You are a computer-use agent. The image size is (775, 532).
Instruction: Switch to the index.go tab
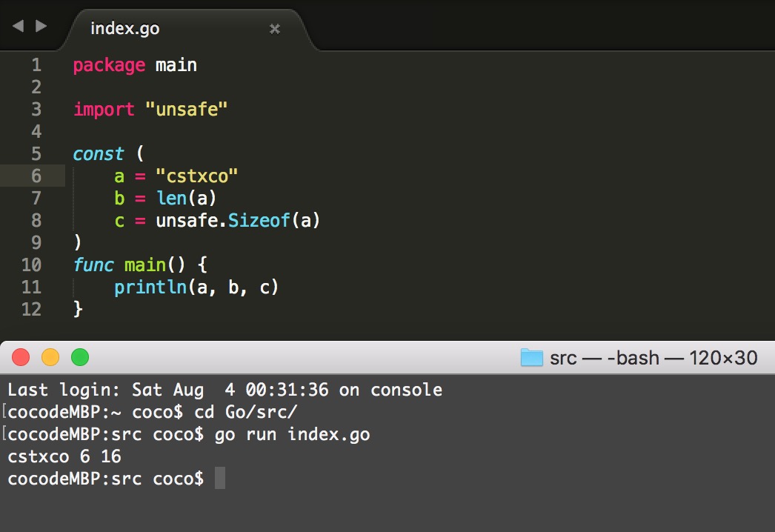(x=124, y=29)
